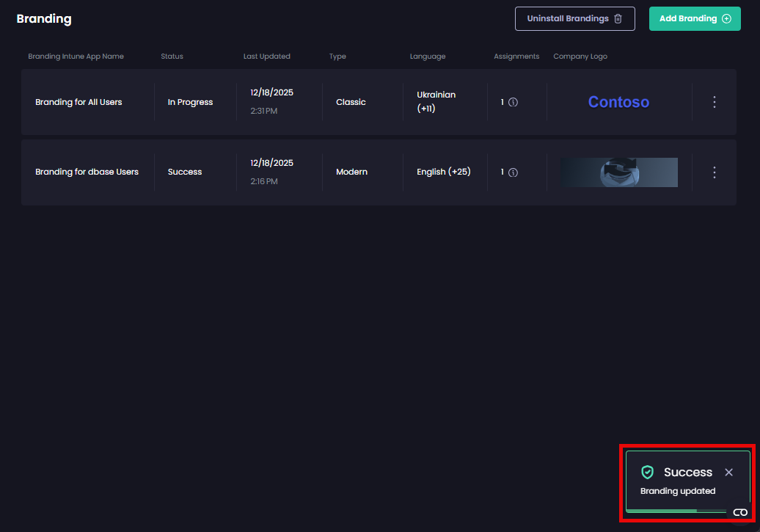Open the dbase Users company logo thumbnail

coord(618,172)
